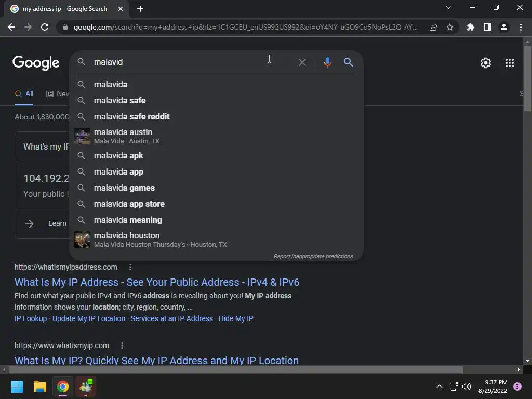Pick the 'malavida apk' suggestion
The height and width of the screenshot is (399, 532).
tap(216, 156)
